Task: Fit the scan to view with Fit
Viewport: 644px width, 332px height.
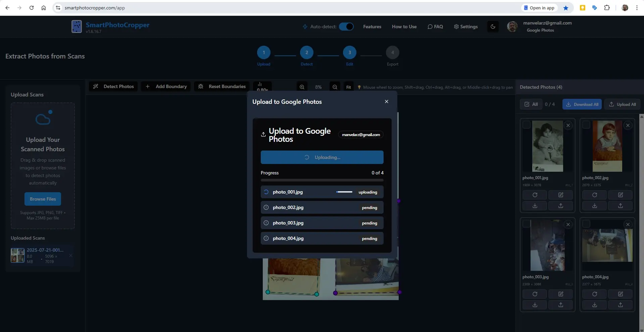Action: click(x=349, y=87)
